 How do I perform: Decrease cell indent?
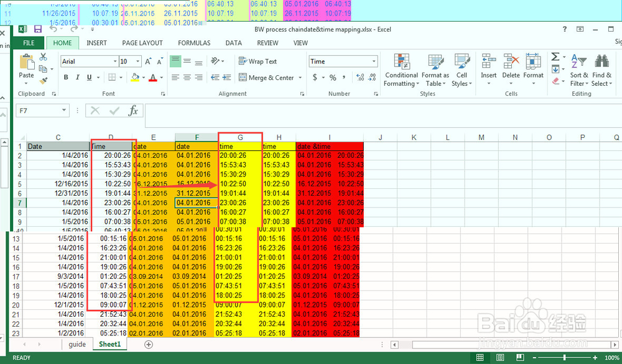[215, 78]
